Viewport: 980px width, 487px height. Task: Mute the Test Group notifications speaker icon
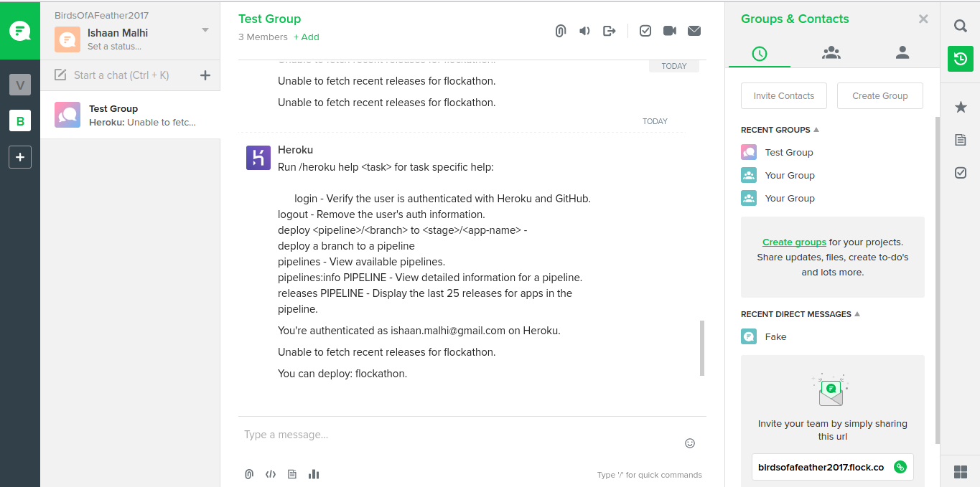tap(585, 31)
